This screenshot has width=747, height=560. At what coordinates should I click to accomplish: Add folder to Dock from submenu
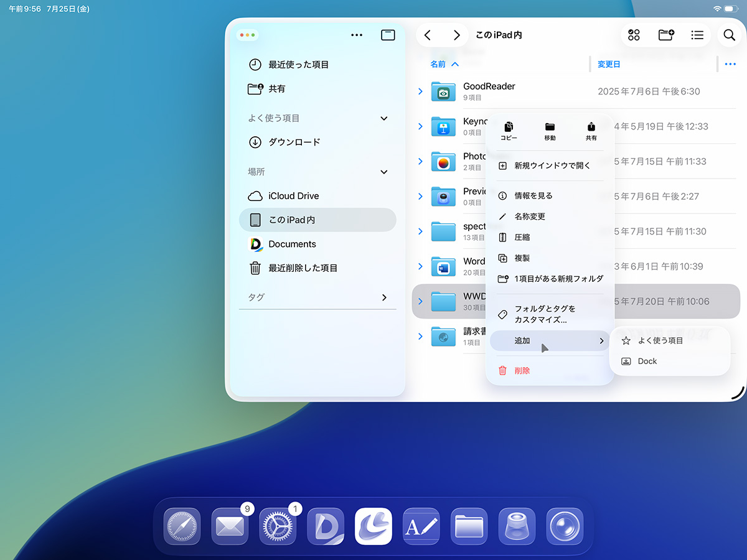[x=669, y=361]
